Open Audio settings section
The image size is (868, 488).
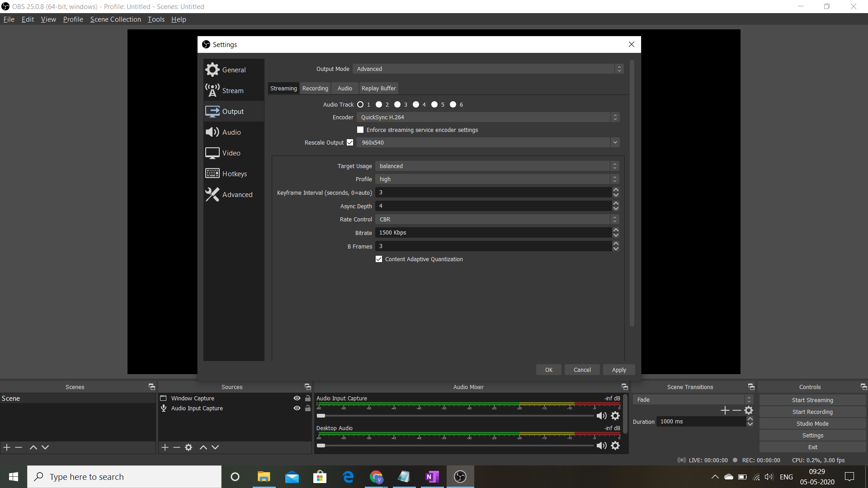pos(233,132)
